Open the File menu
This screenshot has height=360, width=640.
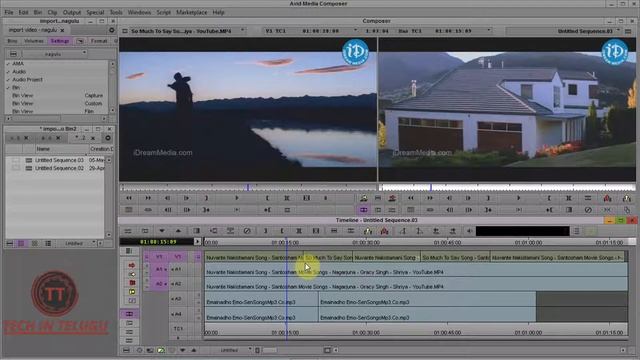(9, 13)
